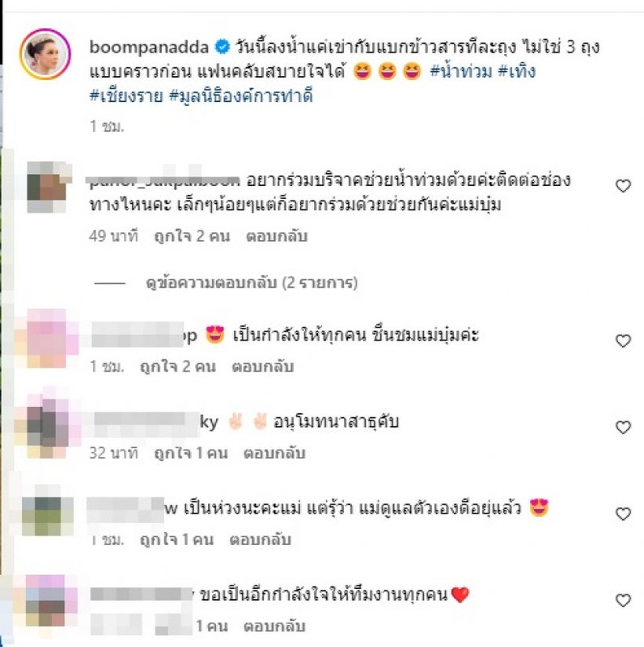The height and width of the screenshot is (647, 644).
Task: Reply to the เป็นห่วงนะคะแม่ comment
Action: 260,539
